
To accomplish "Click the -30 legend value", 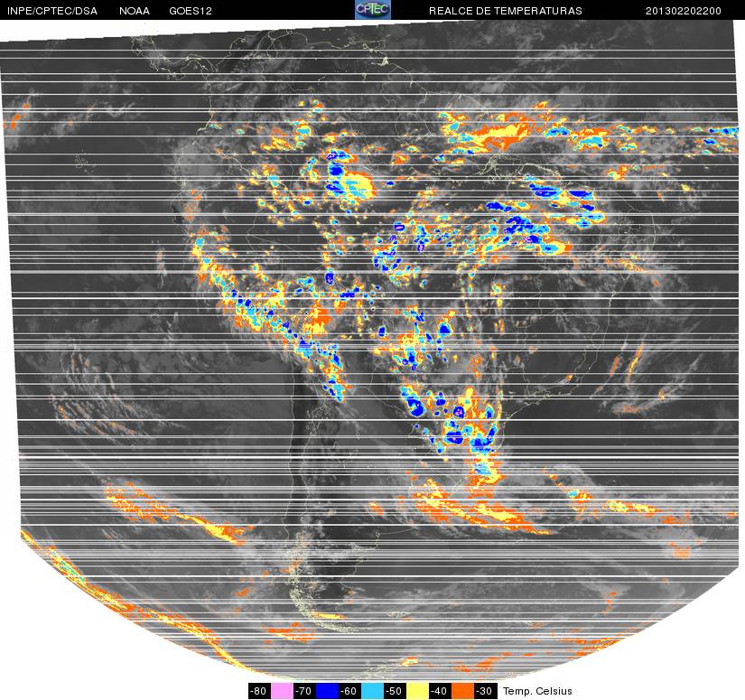I will coord(486,691).
